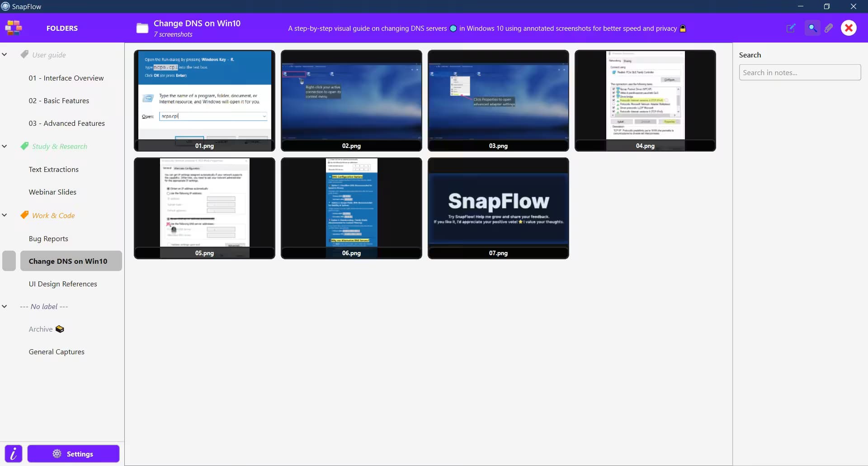
Task: Click the Search panel heading
Action: point(750,55)
